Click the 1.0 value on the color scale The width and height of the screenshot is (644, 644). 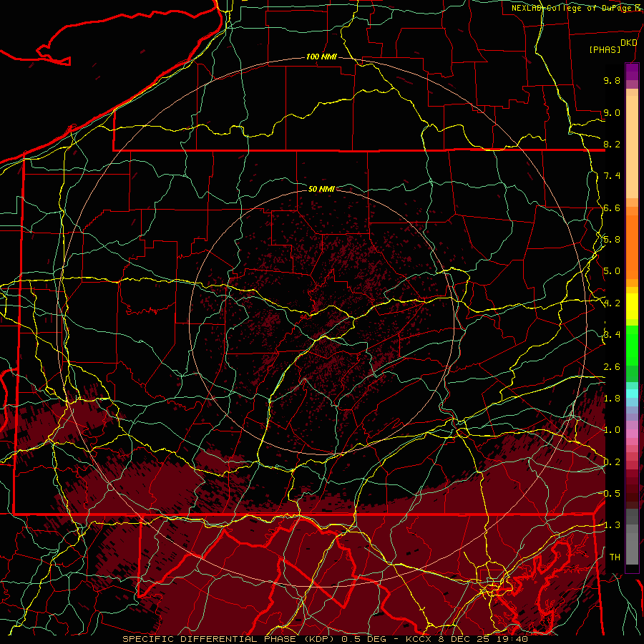pos(612,430)
